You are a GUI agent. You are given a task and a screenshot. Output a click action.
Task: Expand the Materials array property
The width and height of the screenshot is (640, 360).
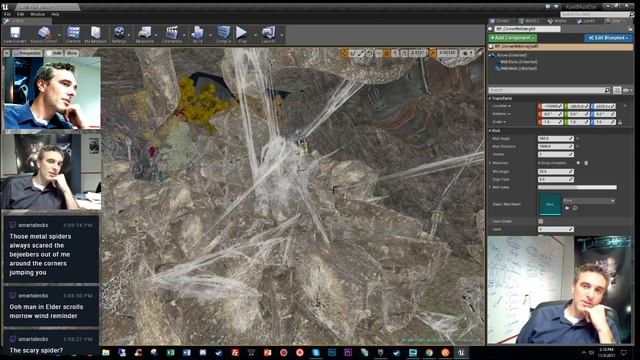(490, 163)
